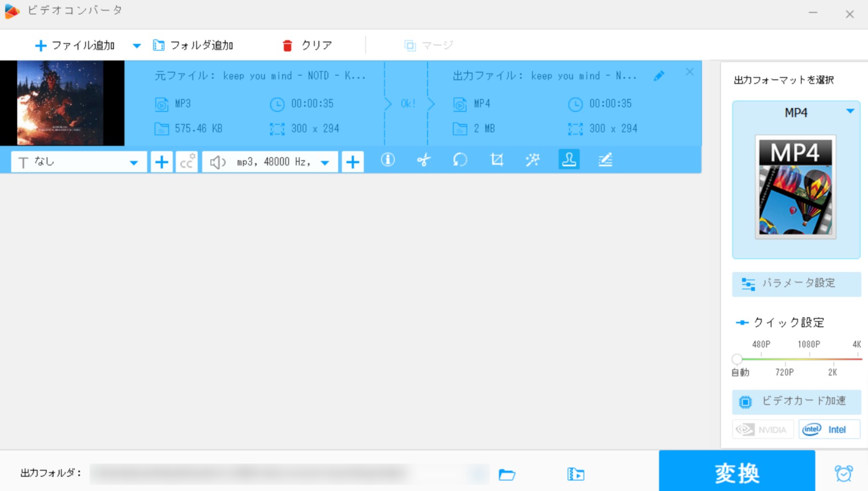The width and height of the screenshot is (868, 491).
Task: Remove the keep you mind file item
Action: click(690, 72)
